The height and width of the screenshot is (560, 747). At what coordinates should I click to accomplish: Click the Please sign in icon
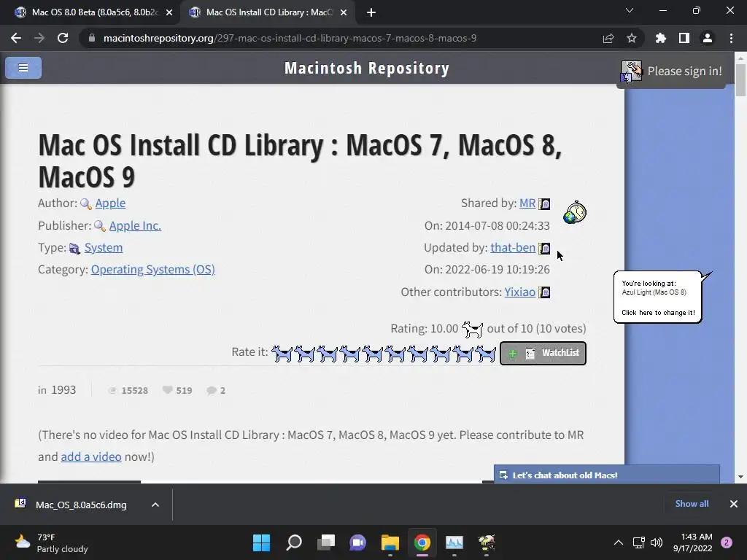pos(631,72)
